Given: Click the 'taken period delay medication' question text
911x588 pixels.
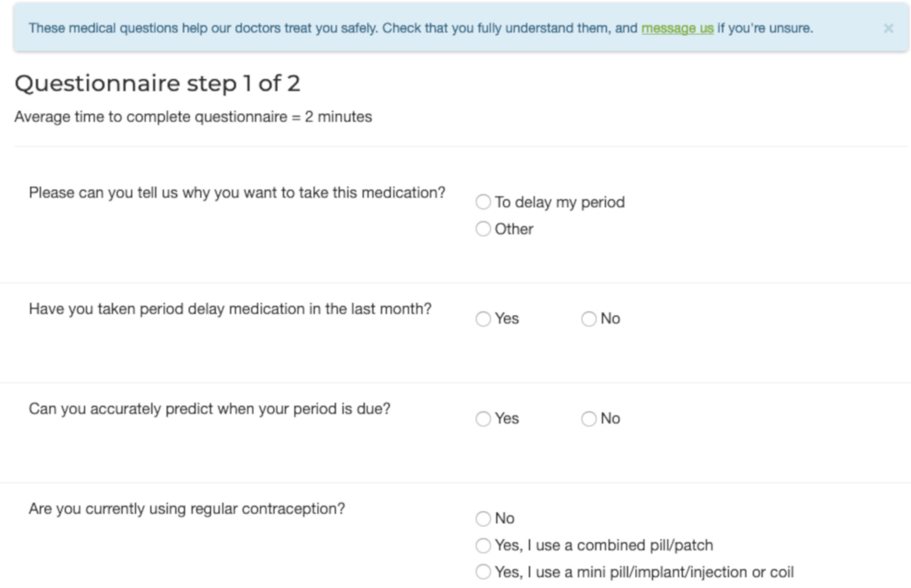Looking at the screenshot, I should 230,309.
